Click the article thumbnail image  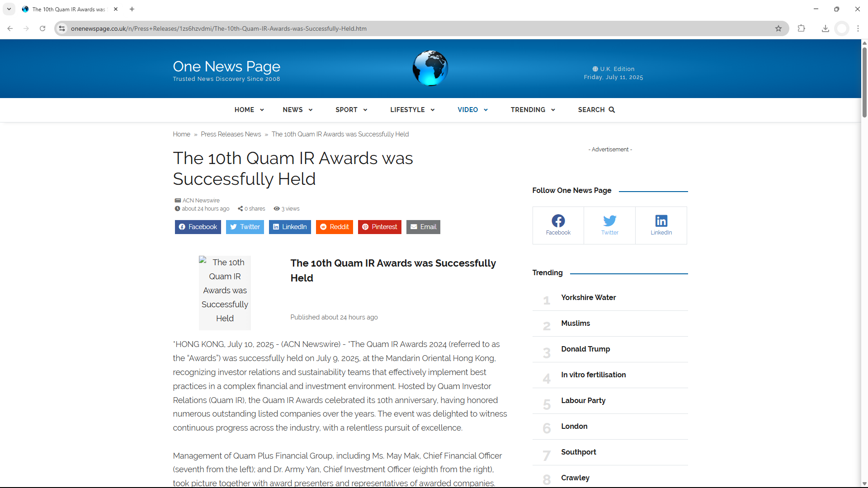[225, 293]
